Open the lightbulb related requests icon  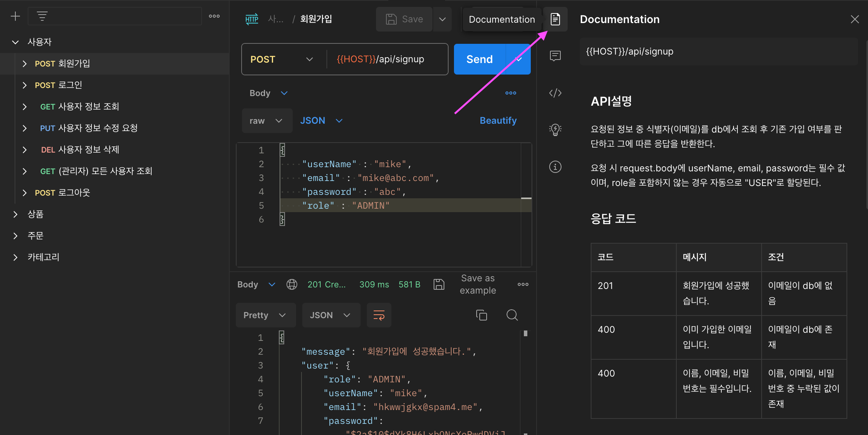555,130
